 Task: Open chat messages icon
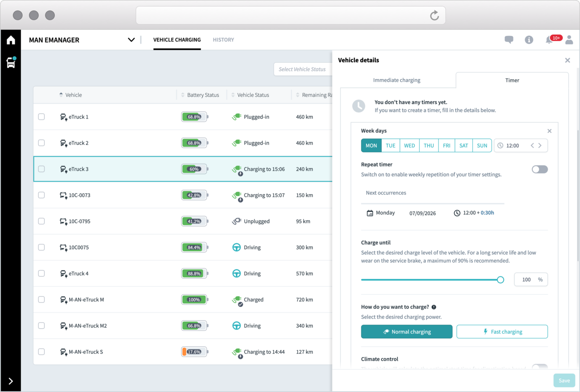(509, 40)
